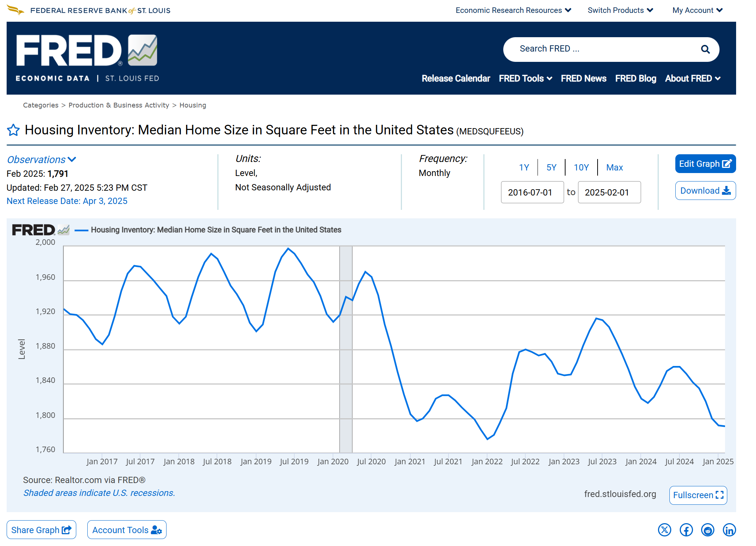Open Economic Research Resources menu
This screenshot has width=756, height=546.
513,10
